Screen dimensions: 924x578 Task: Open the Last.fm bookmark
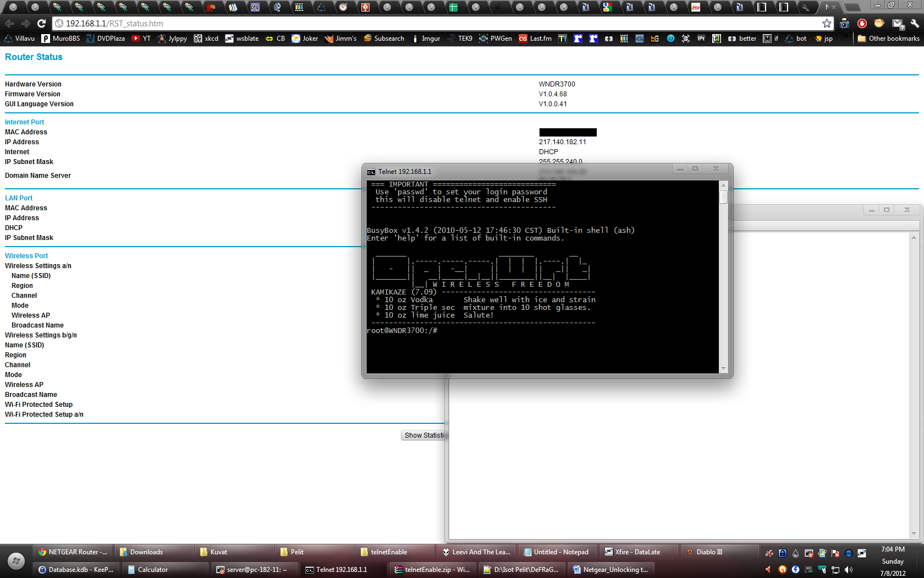(535, 39)
